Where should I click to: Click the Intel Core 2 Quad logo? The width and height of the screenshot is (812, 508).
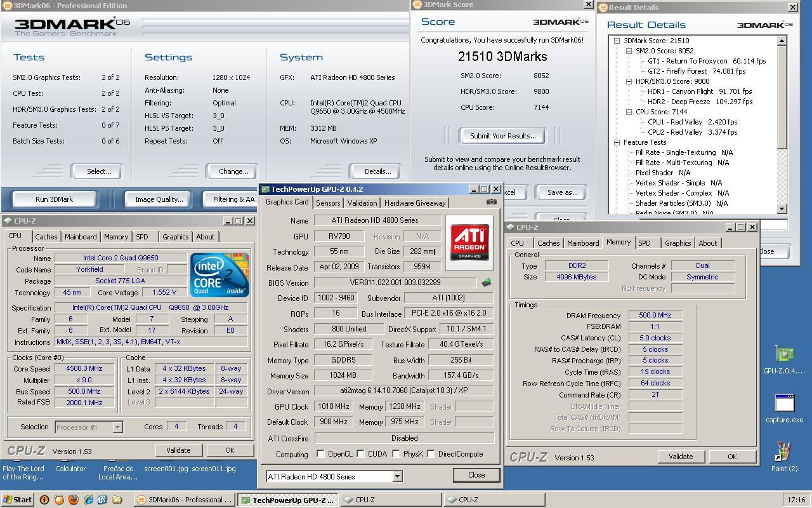[x=219, y=275]
